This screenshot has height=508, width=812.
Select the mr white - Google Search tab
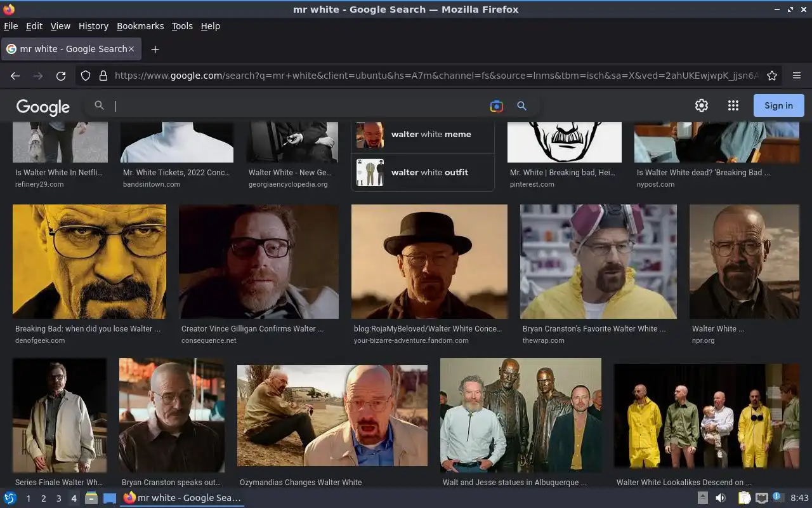72,49
